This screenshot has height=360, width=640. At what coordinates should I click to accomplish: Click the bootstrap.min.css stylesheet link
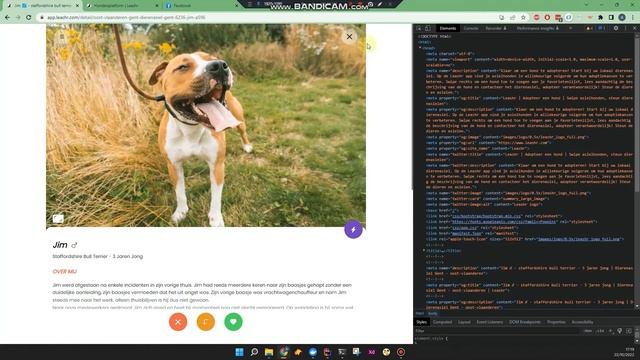(487, 216)
